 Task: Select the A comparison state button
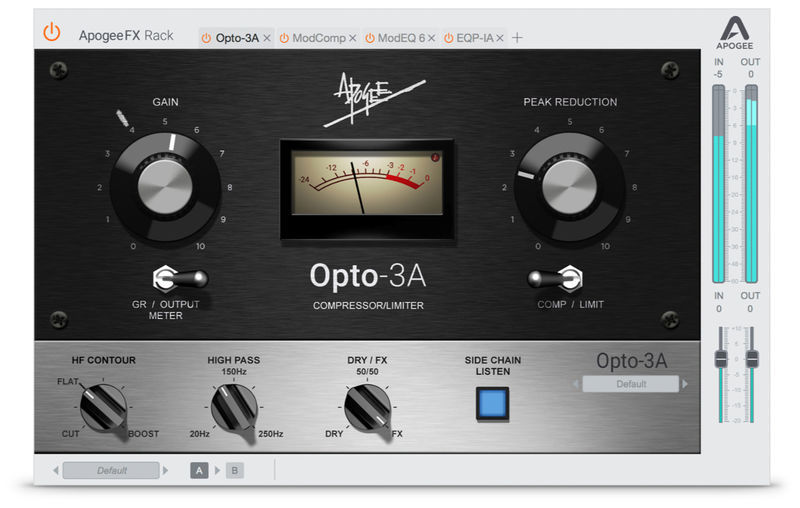pyautogui.click(x=199, y=470)
